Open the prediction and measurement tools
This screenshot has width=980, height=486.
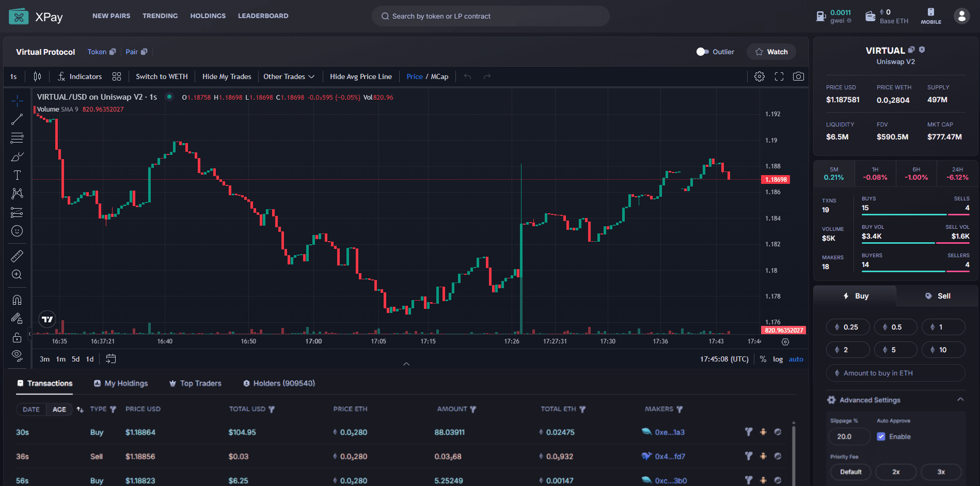click(17, 212)
